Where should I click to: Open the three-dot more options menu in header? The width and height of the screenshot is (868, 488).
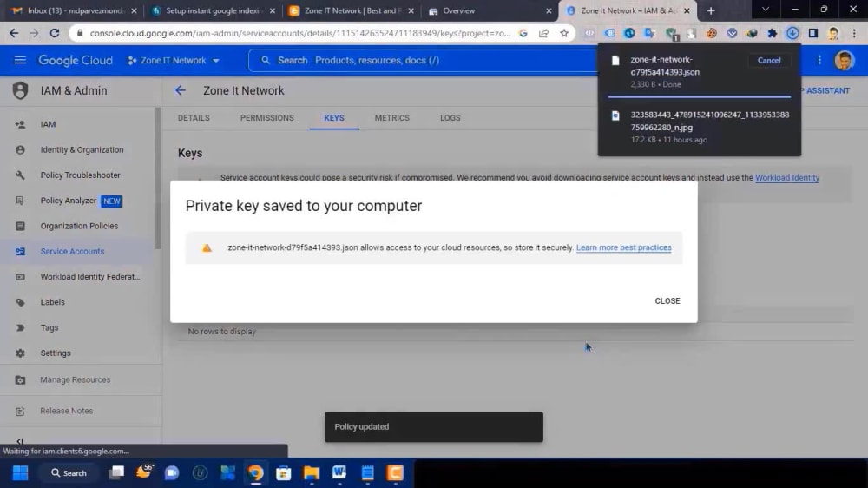819,61
